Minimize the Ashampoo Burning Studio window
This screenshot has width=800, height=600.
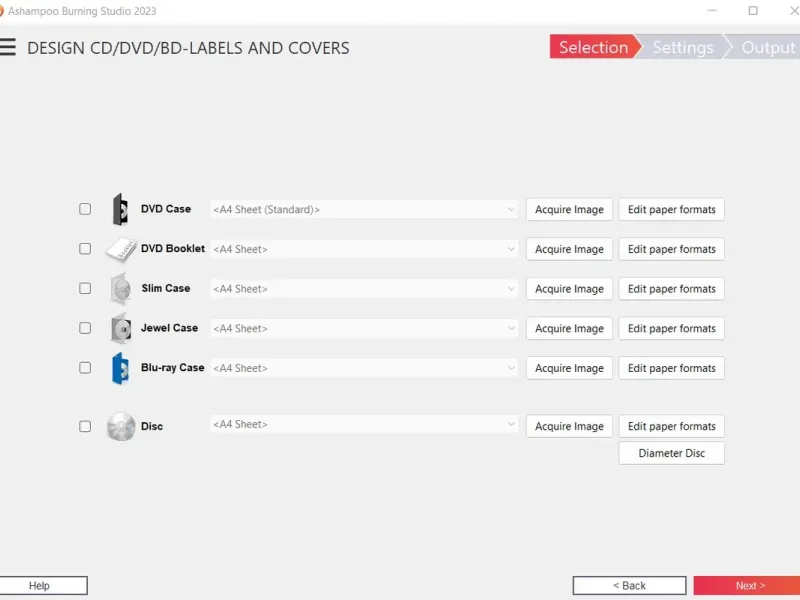[712, 11]
